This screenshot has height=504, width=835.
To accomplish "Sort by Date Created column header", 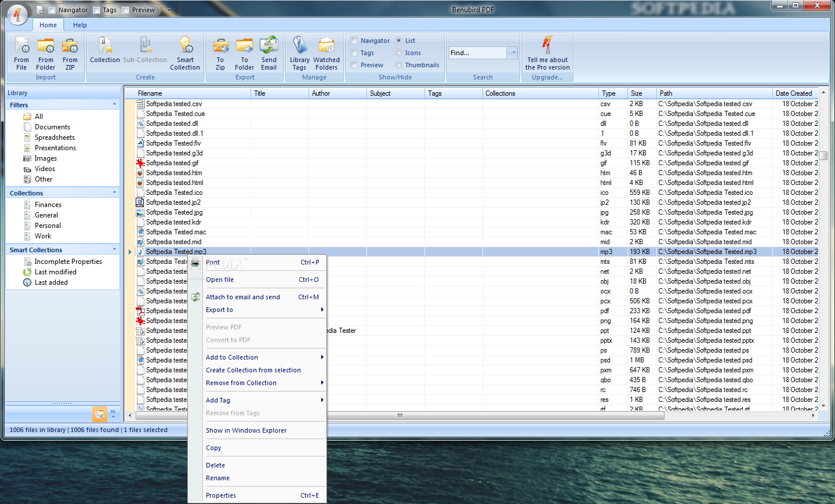I will [796, 93].
